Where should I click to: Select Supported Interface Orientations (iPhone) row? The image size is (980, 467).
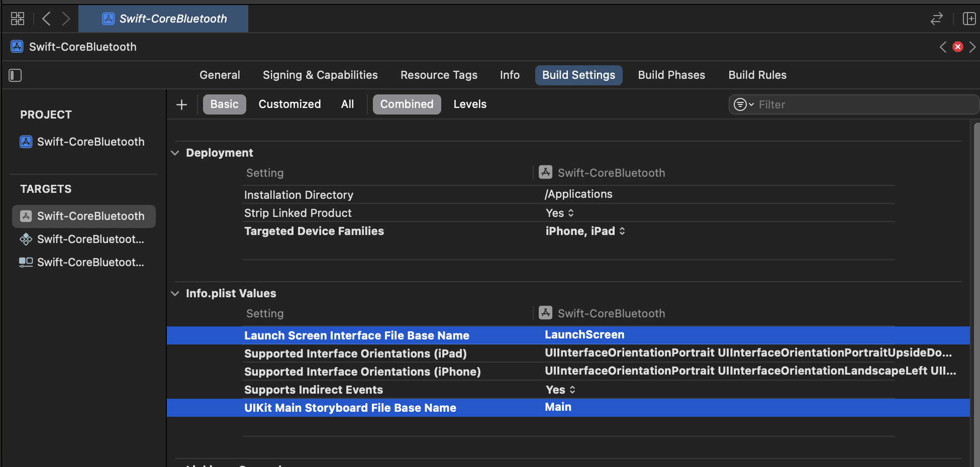coord(568,372)
